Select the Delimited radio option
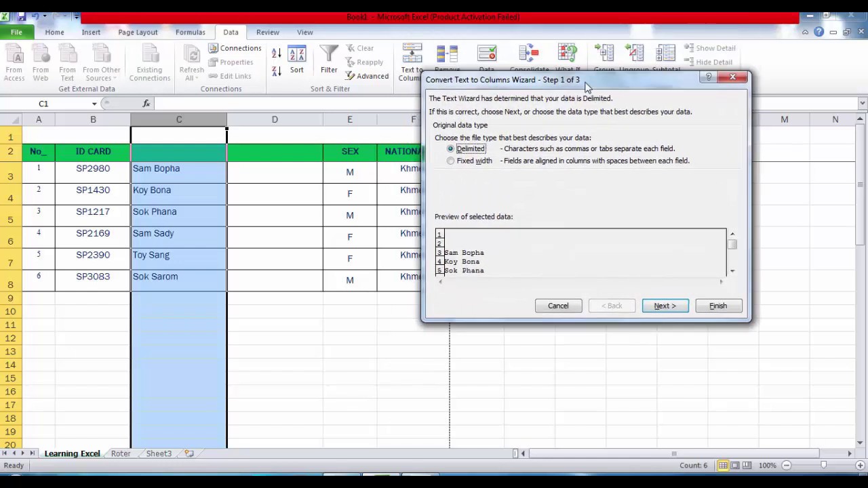 point(450,148)
